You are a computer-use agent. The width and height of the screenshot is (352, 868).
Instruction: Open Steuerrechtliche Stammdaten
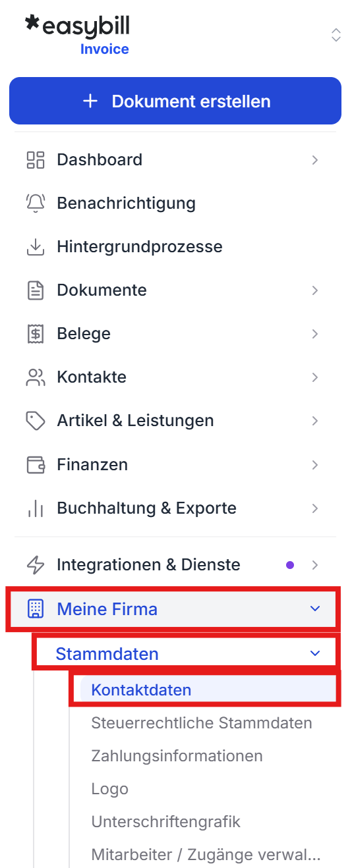pyautogui.click(x=202, y=723)
